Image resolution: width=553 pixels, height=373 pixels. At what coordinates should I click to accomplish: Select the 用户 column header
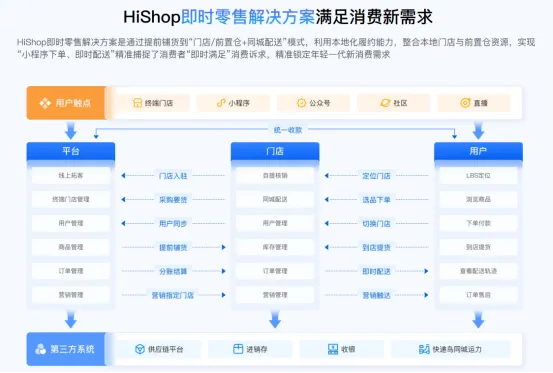pos(478,151)
